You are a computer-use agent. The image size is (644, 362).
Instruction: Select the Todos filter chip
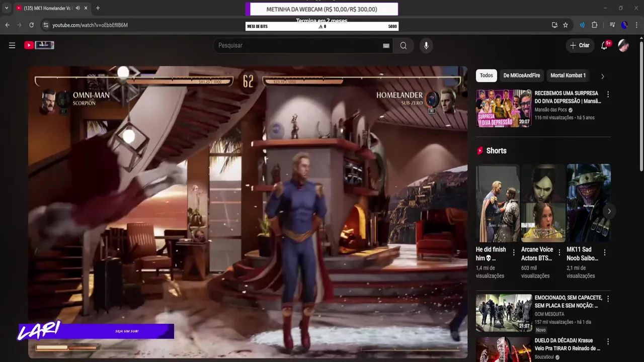pos(487,75)
